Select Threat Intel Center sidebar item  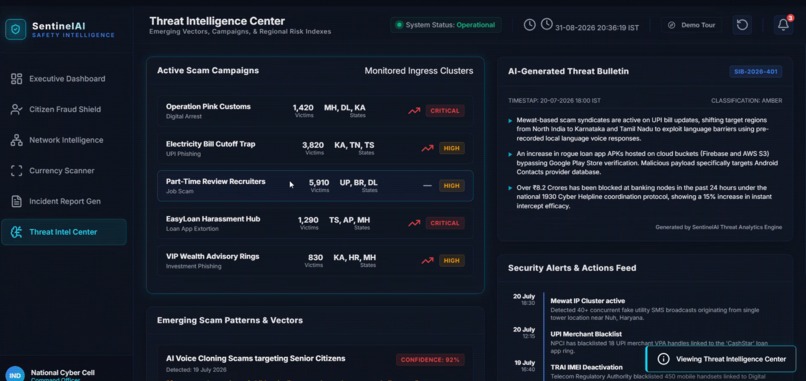[64, 232]
